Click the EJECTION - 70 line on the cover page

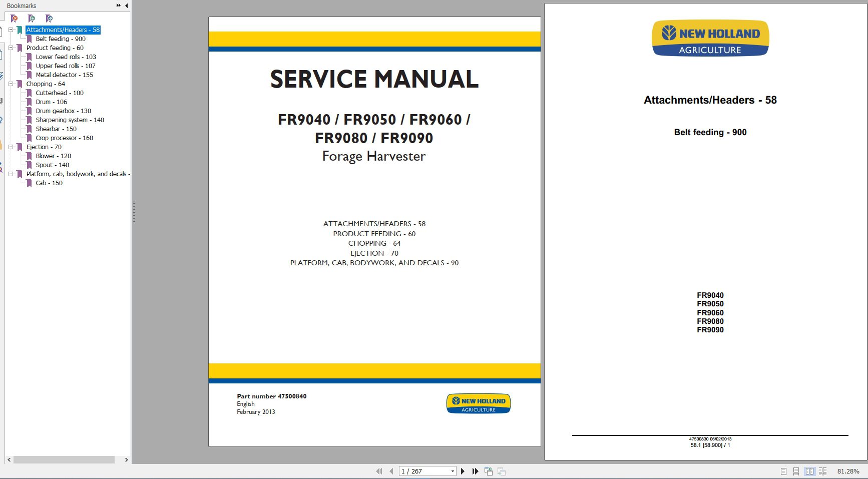coord(374,253)
